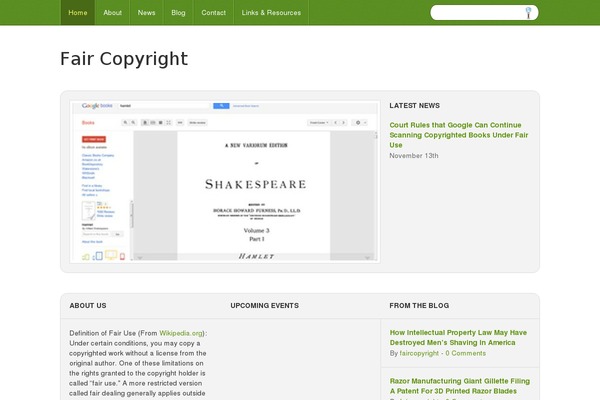
Task: View the 0 Comments link
Action: pos(465,353)
